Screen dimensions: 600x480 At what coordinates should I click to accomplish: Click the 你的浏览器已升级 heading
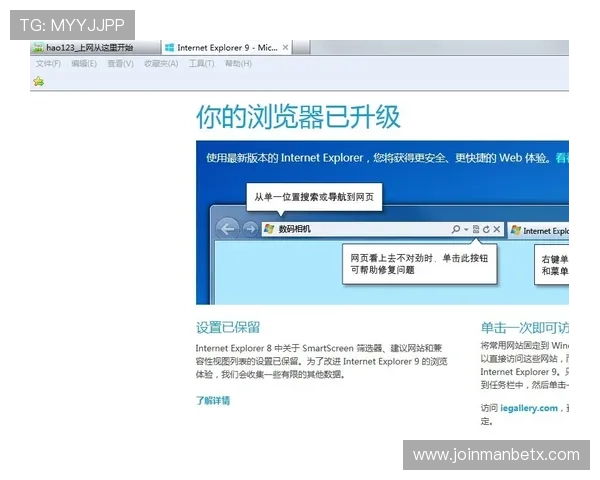[x=298, y=117]
